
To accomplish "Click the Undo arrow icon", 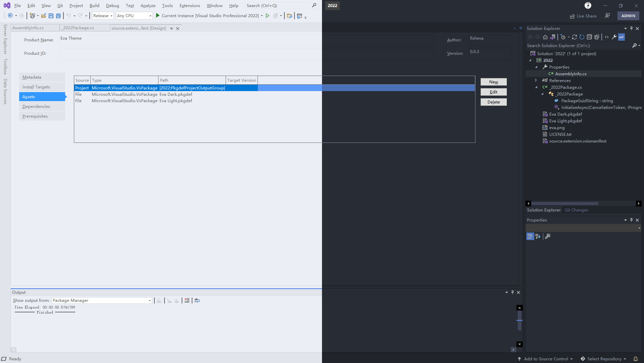I will coord(68,16).
